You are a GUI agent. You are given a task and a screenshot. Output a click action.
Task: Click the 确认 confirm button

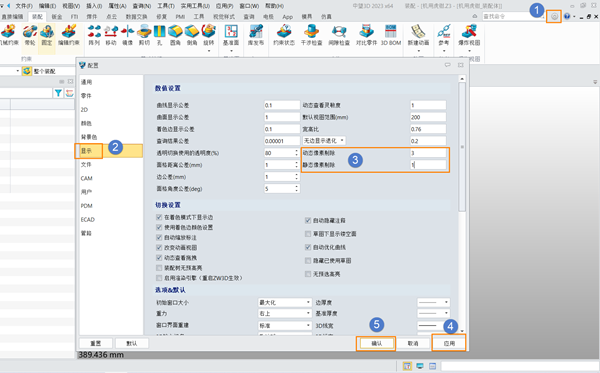click(x=376, y=343)
